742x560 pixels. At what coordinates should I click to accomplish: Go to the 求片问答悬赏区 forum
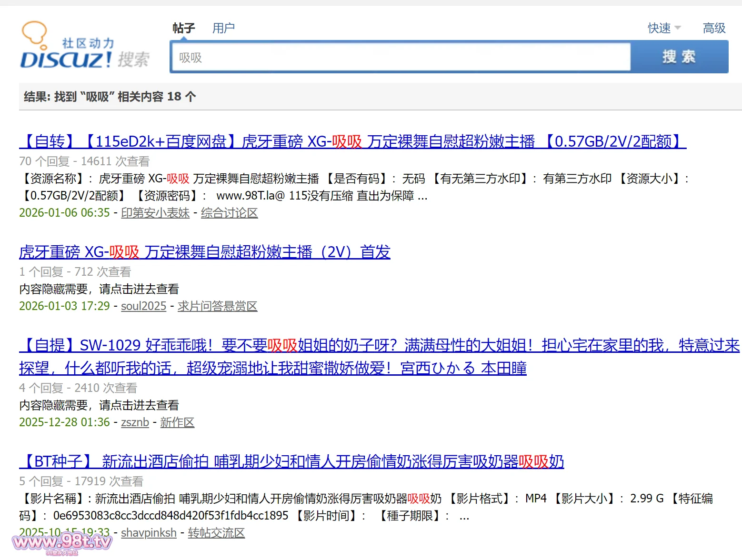click(x=217, y=306)
